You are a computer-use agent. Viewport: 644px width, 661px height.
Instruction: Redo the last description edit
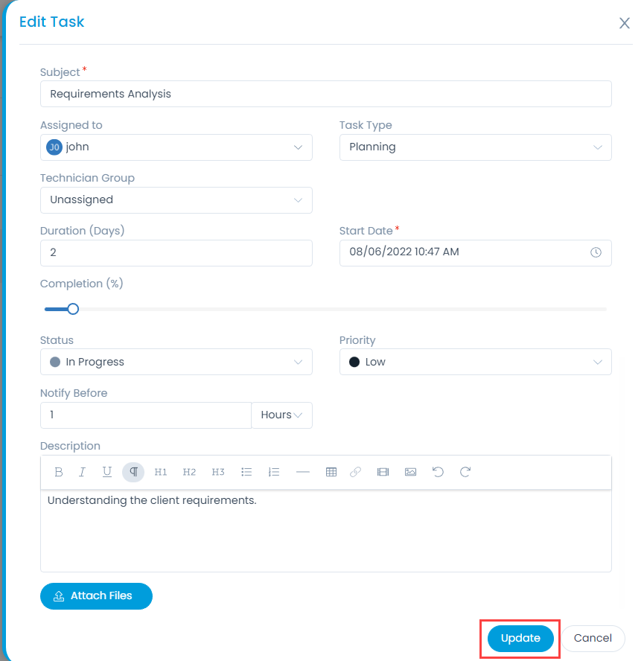[465, 472]
